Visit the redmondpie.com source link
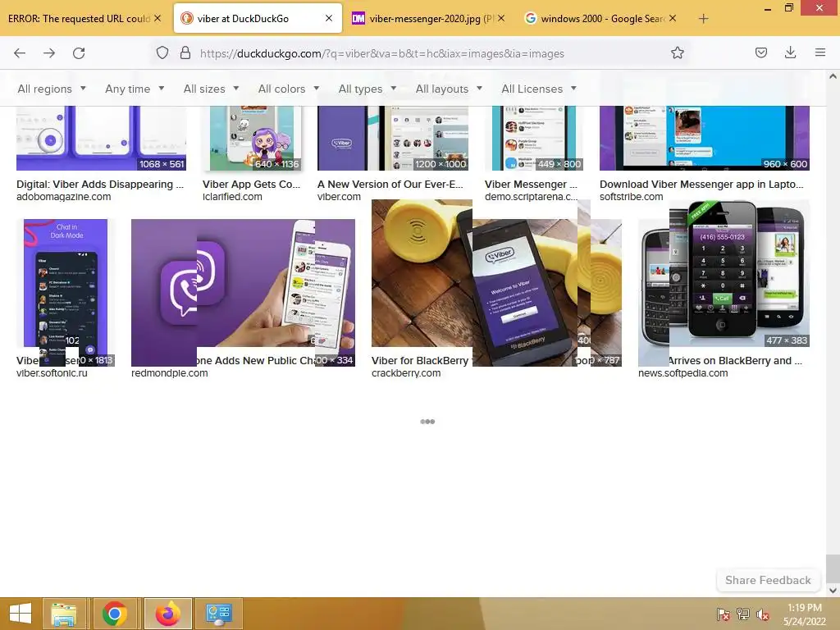Screen dimensions: 840x630 169,373
